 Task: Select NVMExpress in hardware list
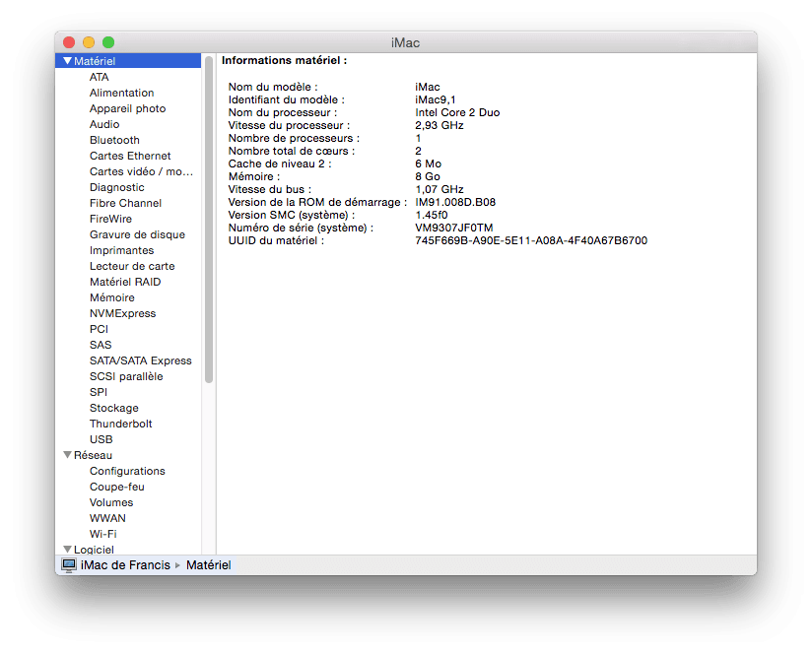point(122,313)
